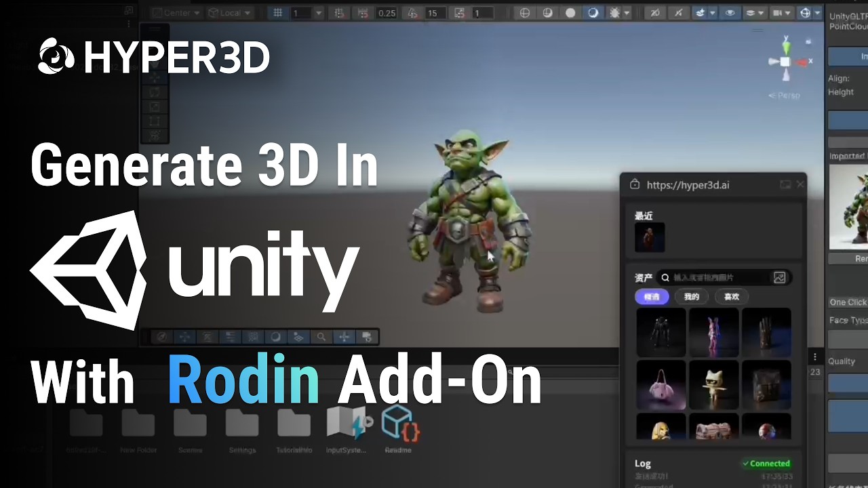The height and width of the screenshot is (488, 868).
Task: Toggle the 2D view mode button
Action: (655, 12)
